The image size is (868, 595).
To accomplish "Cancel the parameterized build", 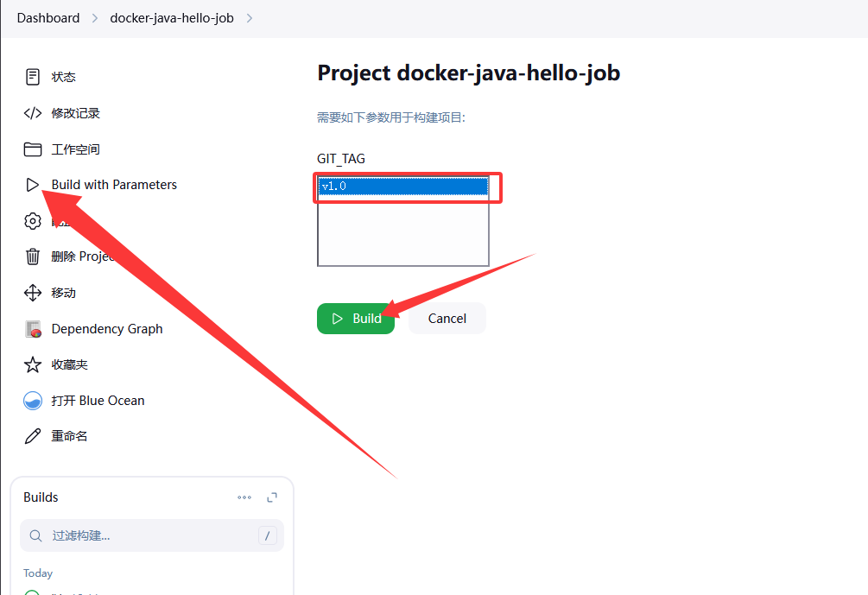I will point(447,319).
